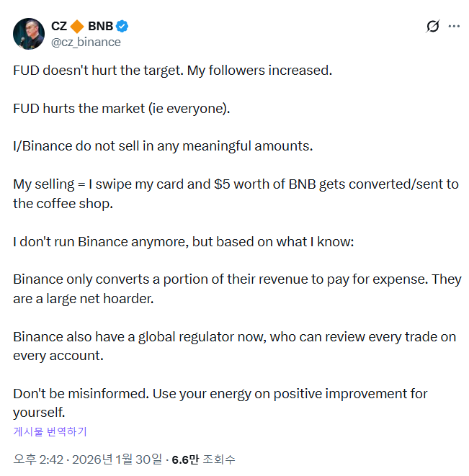Open the 6.6만 조회수 view count
This screenshot has width=469, height=476.
click(203, 459)
